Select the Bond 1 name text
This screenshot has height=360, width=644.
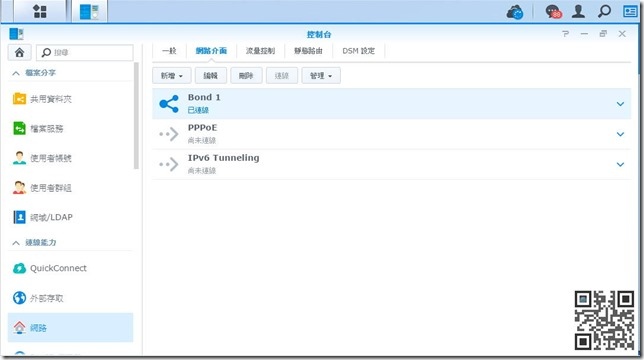[204, 97]
